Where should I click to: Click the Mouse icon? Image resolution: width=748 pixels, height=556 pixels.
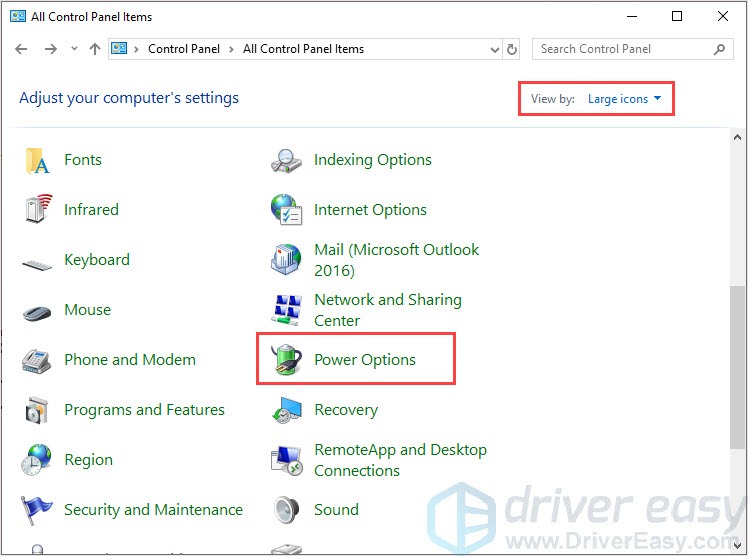(37, 313)
